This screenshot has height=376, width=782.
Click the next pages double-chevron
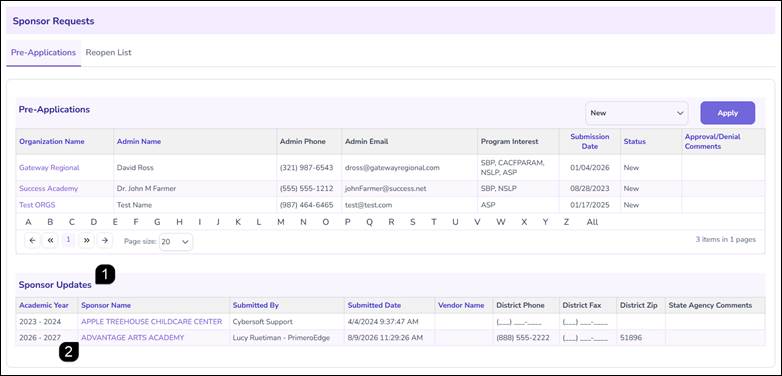86,240
